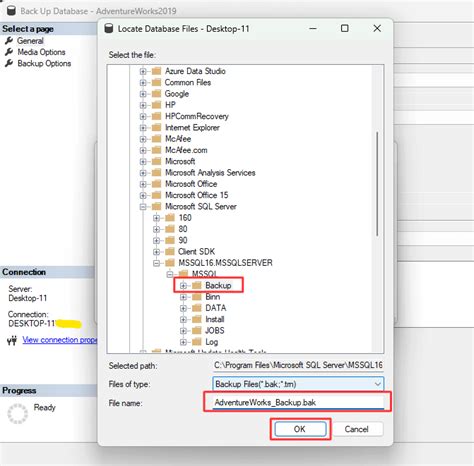Image resolution: width=474 pixels, height=466 pixels.
Task: Click the MSSQL16.MSSQLSERVER folder icon
Action: click(170, 263)
